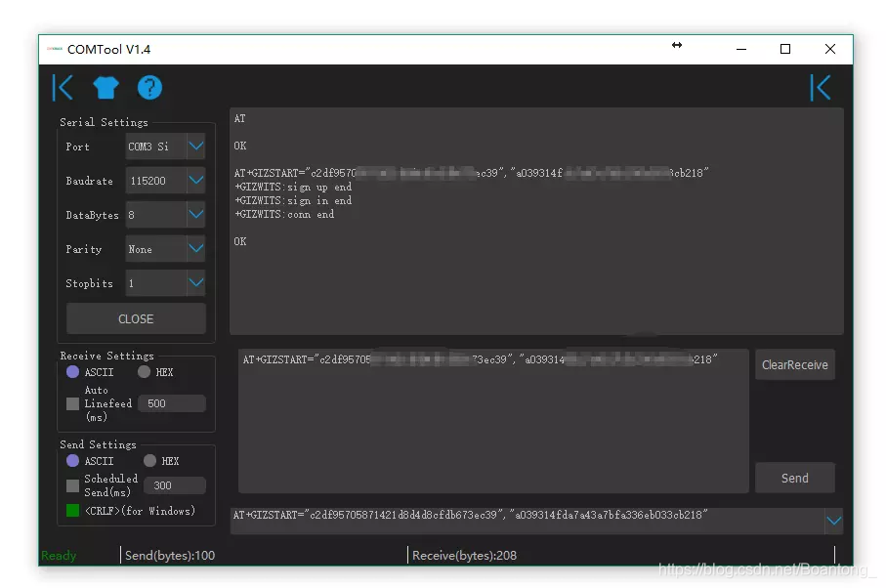This screenshot has width=886, height=588.
Task: Select HEX in Send Settings
Action: pos(149,461)
